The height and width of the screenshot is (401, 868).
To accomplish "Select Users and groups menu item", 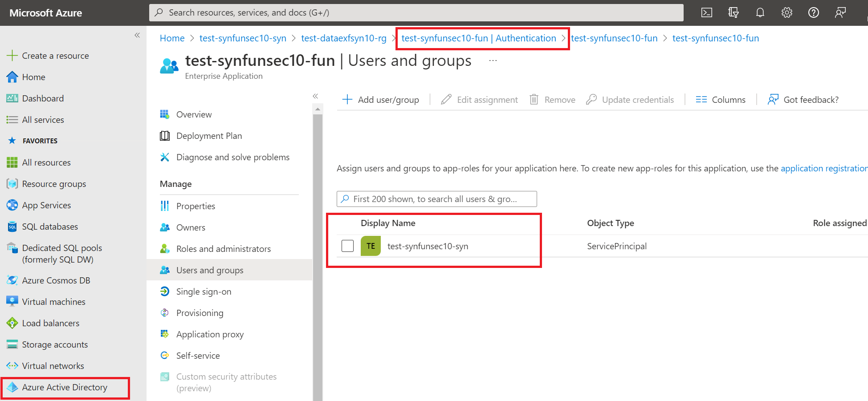I will tap(229, 270).
